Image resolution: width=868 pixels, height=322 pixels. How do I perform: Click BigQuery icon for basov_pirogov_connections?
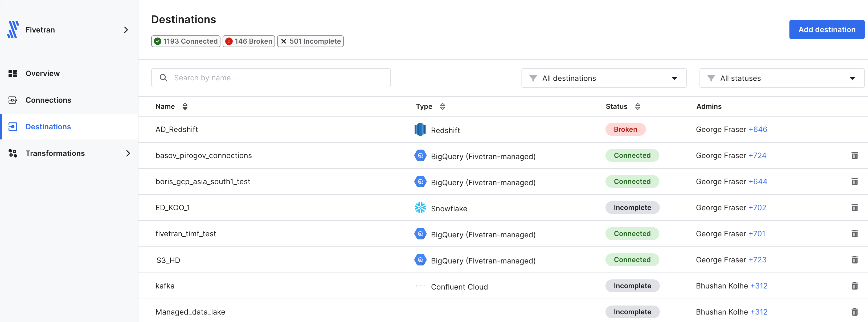pos(420,156)
